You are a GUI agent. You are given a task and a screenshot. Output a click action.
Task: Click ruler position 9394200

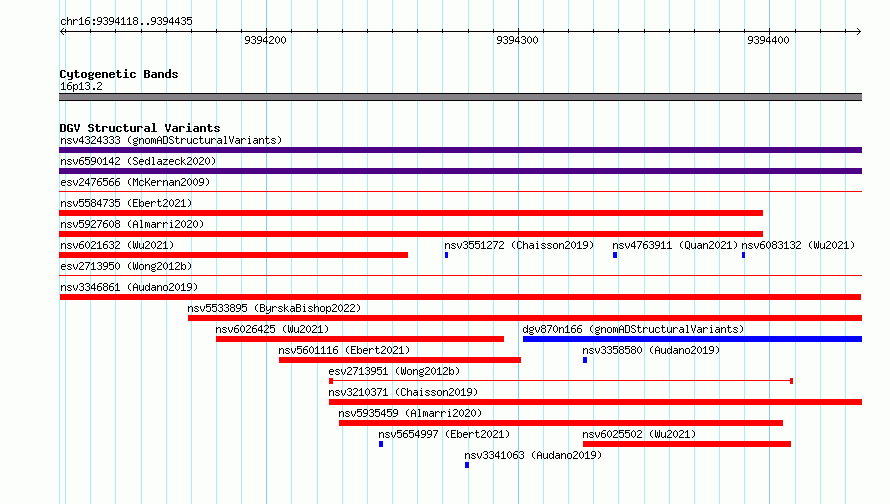(x=265, y=40)
